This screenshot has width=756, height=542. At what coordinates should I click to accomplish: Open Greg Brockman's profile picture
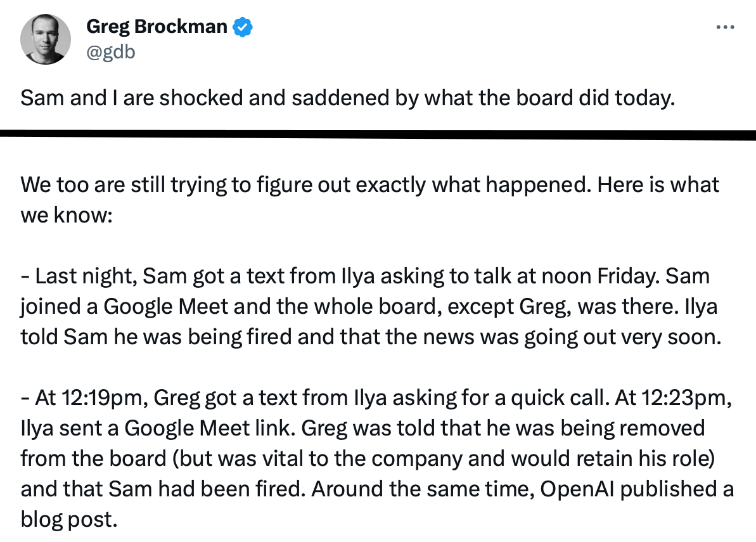click(46, 39)
